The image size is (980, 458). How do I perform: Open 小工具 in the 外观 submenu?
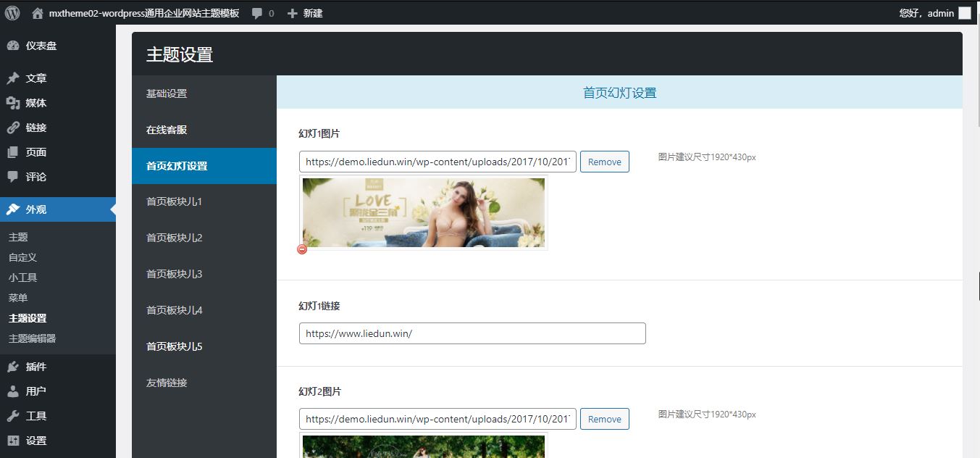[22, 278]
